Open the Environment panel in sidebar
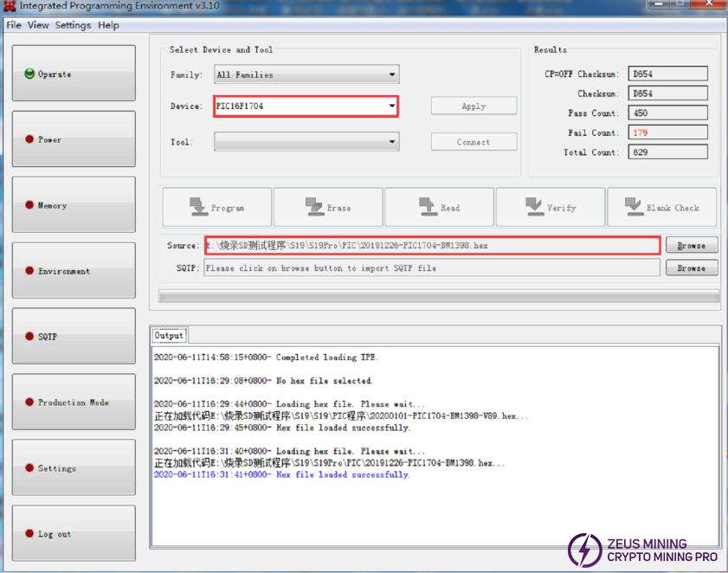 coord(74,271)
